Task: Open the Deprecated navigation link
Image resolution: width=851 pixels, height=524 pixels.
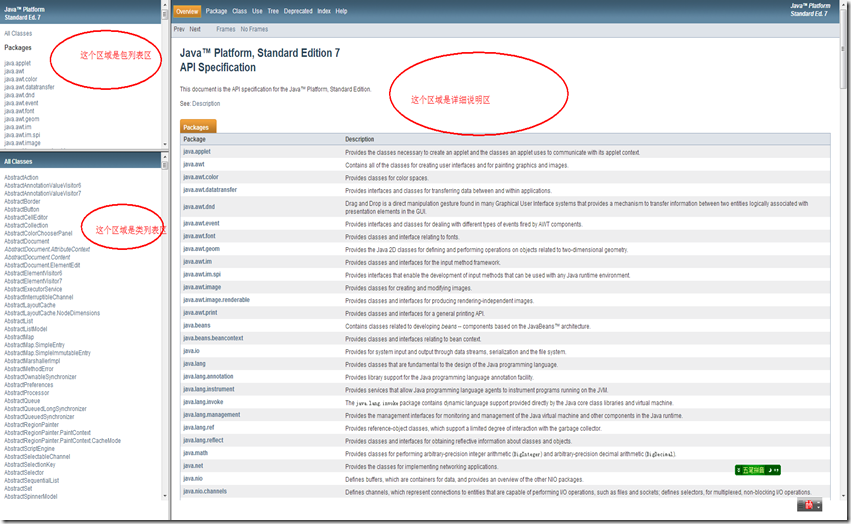Action: pyautogui.click(x=298, y=11)
